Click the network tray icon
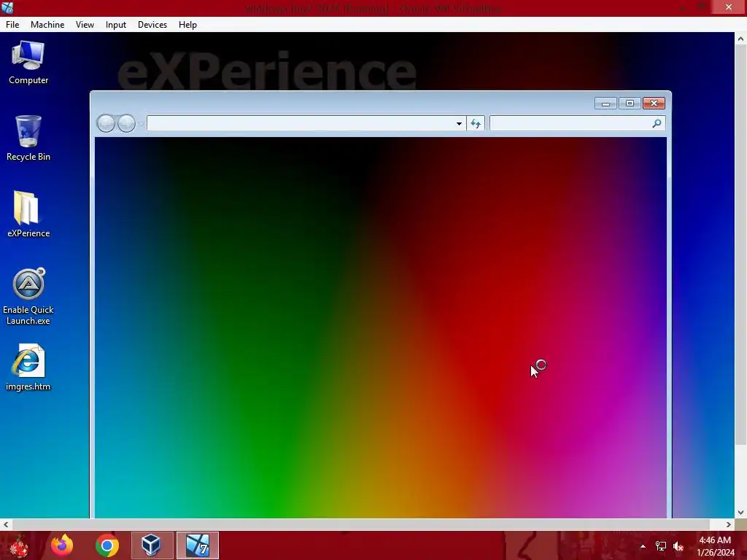 point(661,546)
